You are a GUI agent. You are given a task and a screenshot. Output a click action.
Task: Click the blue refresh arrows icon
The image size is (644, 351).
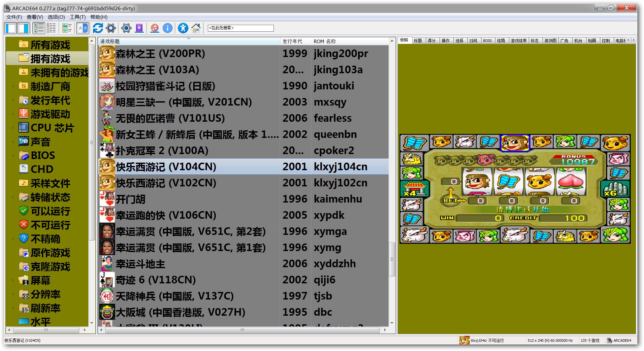[98, 28]
